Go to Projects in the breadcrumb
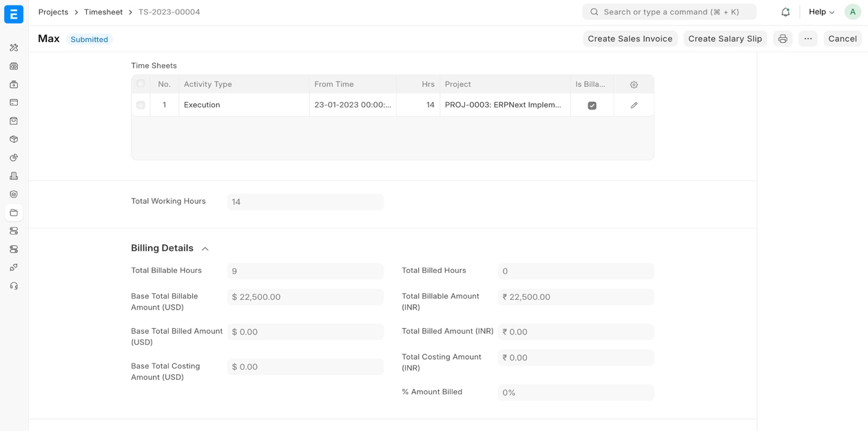This screenshot has width=868, height=431. tap(53, 12)
